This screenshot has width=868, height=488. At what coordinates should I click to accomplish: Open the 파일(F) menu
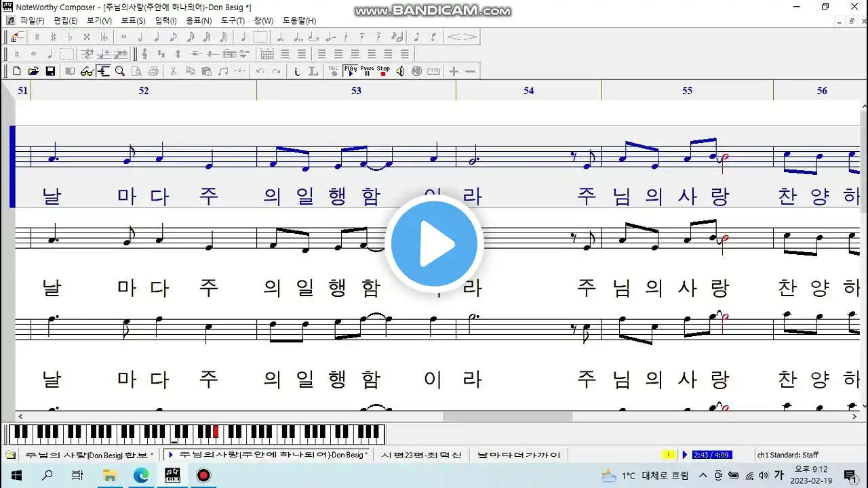32,21
